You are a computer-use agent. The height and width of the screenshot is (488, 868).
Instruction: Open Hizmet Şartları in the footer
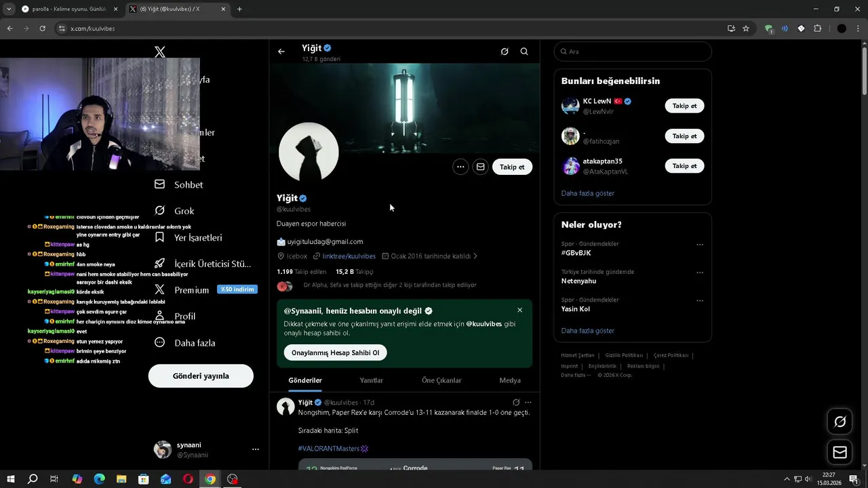pyautogui.click(x=578, y=355)
